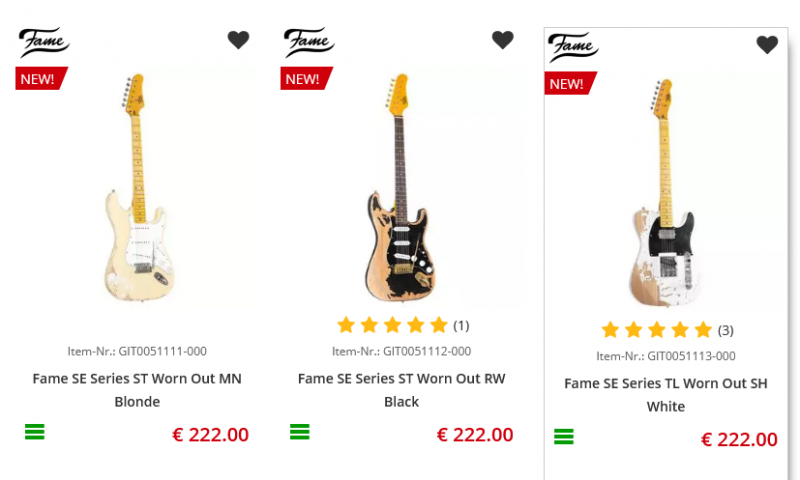Click the Fame logo above the Black guitar
The image size is (800, 480).
(309, 42)
